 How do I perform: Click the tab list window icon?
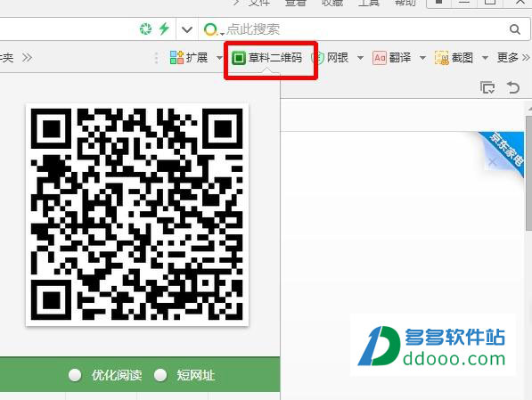[487, 87]
